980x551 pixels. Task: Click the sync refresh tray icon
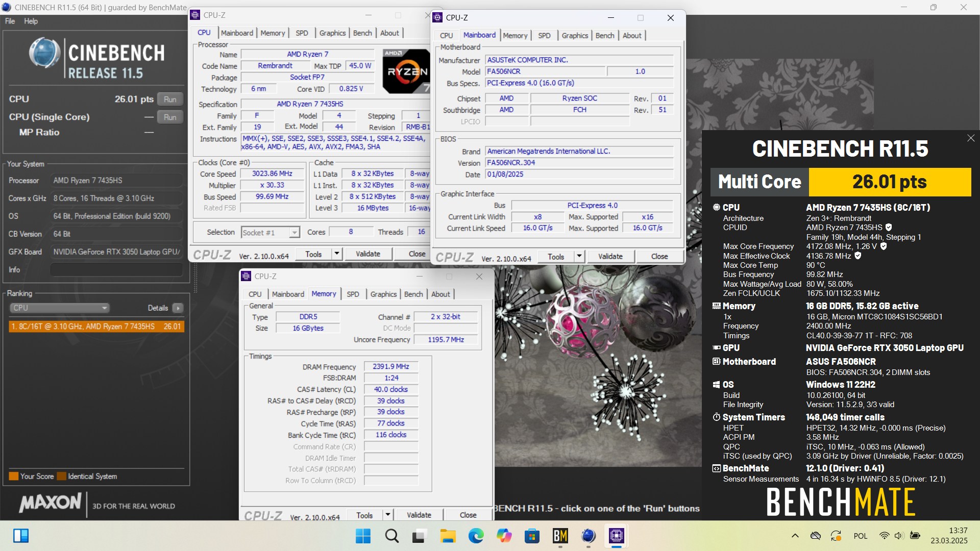[836, 536]
